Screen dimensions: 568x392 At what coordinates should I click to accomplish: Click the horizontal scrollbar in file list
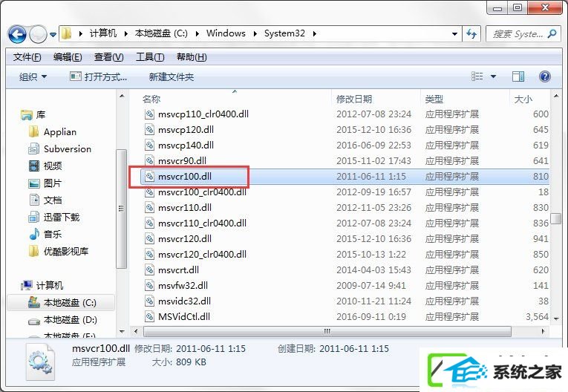[327, 331]
